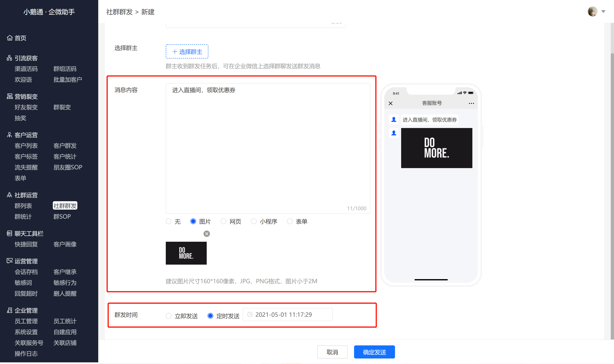Screen dimensions: 614x364
Task: Click the 营销裂变 section icon
Action: [x=10, y=96]
